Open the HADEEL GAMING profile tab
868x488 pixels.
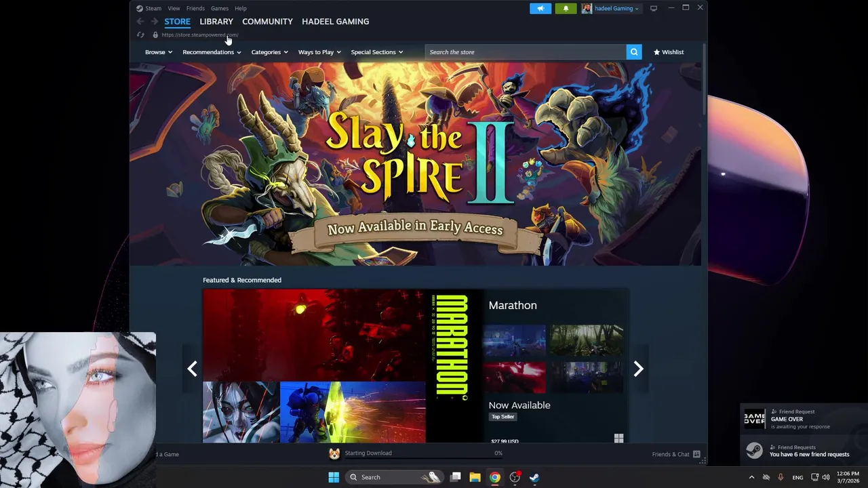point(335,22)
